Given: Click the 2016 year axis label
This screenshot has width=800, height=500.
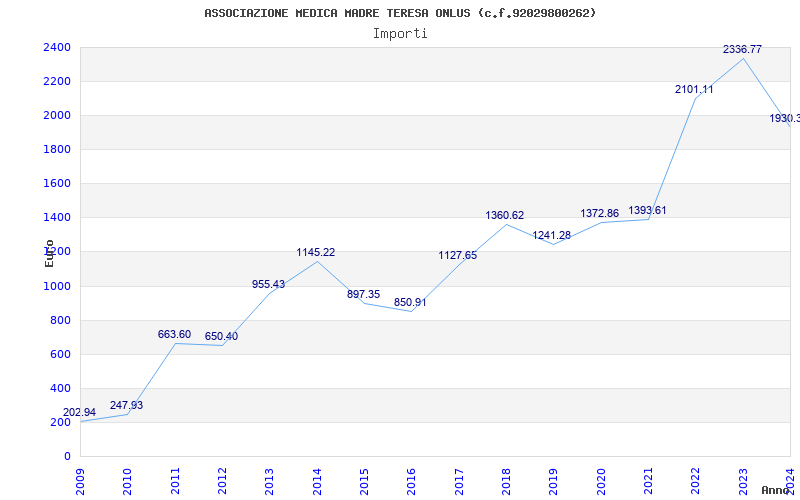Looking at the screenshot, I should (412, 481).
